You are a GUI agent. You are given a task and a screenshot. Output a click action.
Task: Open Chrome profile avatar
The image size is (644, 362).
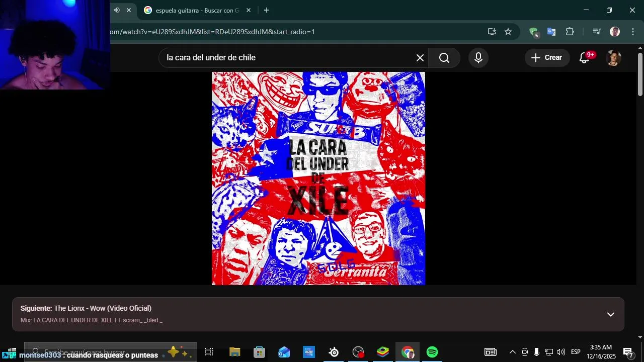pyautogui.click(x=615, y=32)
